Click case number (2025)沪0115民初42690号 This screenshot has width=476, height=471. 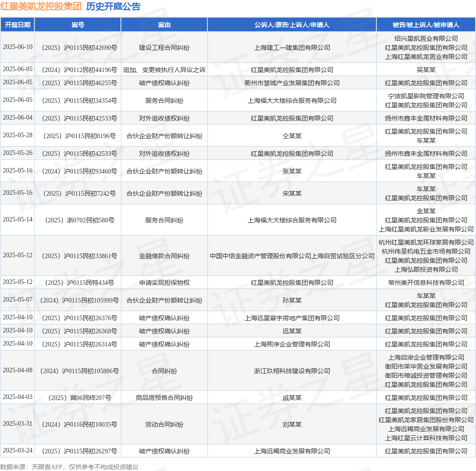click(x=80, y=48)
